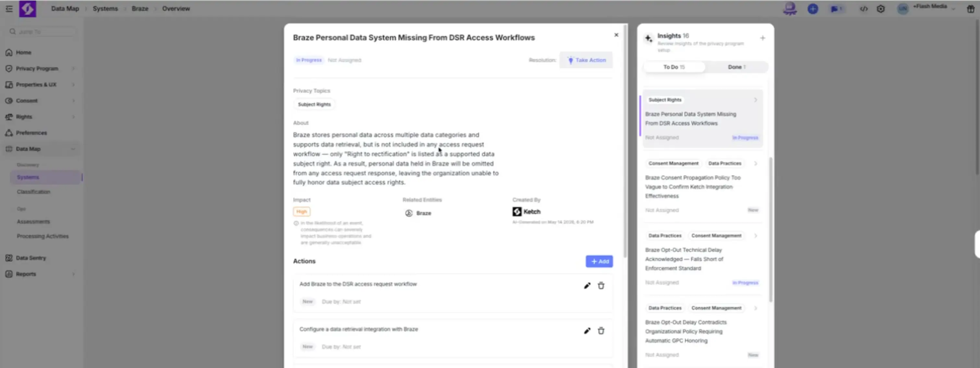Go to Braze breadcrumb
This screenshot has height=368, width=980.
pos(140,8)
